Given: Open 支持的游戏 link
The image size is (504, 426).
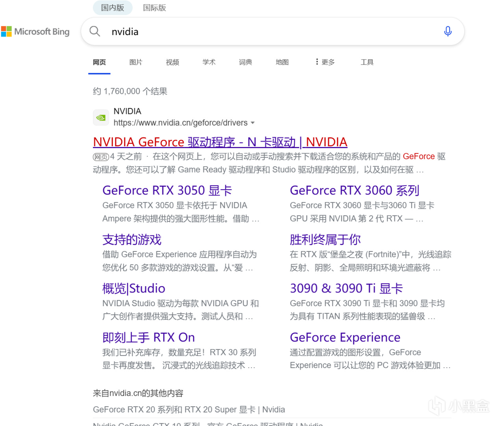Looking at the screenshot, I should tap(132, 240).
